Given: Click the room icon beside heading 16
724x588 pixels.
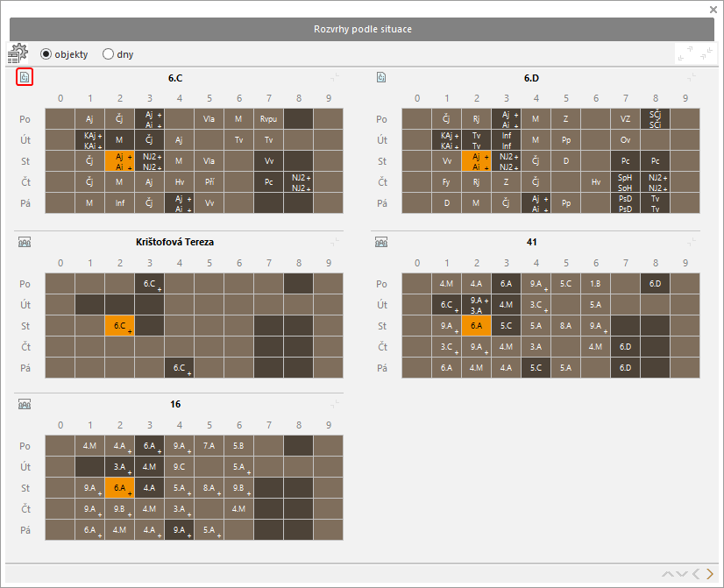Looking at the screenshot, I should click(x=25, y=404).
